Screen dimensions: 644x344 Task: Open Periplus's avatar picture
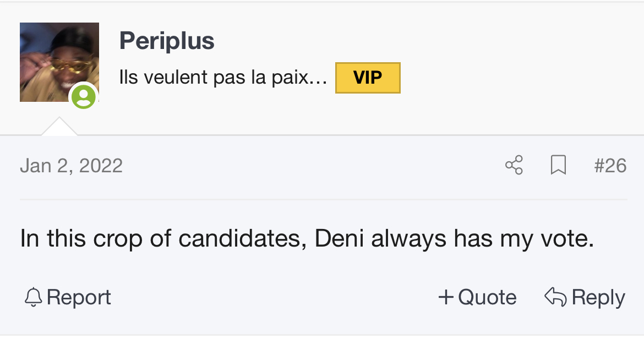pyautogui.click(x=59, y=62)
